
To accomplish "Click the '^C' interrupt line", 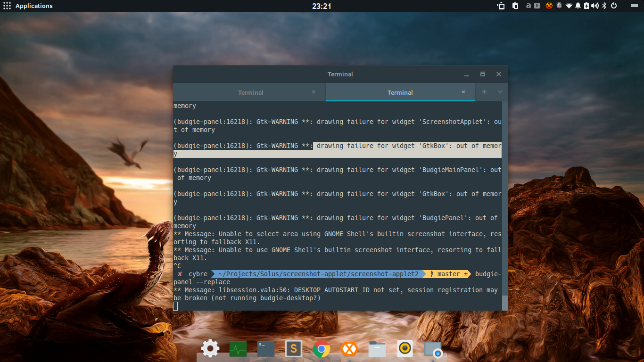I will (177, 266).
